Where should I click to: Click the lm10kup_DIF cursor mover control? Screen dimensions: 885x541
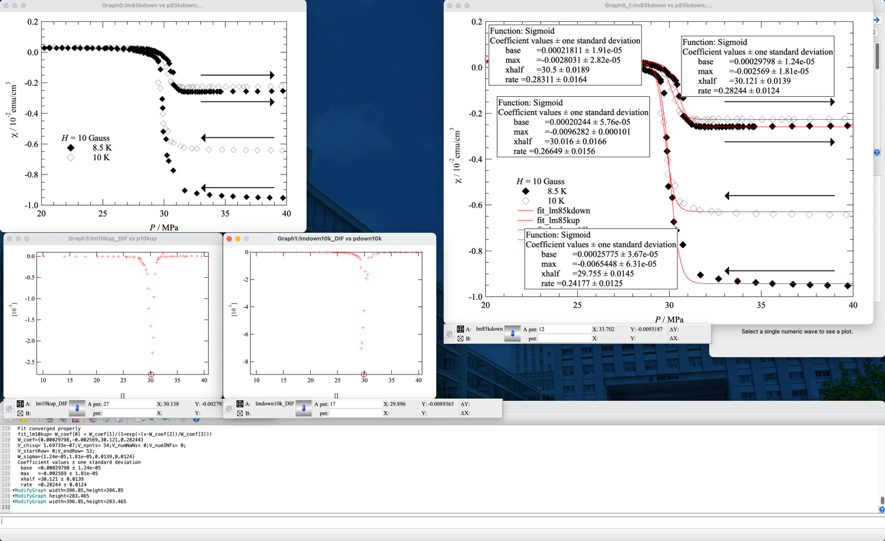point(77,408)
